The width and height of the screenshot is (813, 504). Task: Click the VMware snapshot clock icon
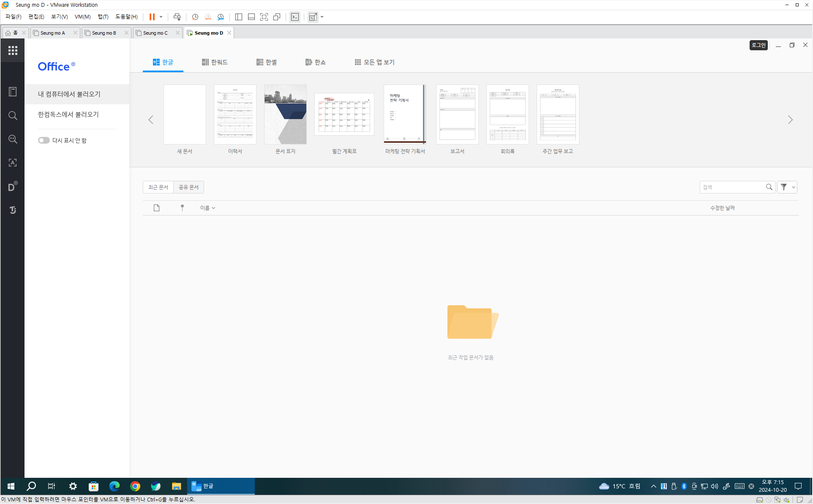click(195, 17)
